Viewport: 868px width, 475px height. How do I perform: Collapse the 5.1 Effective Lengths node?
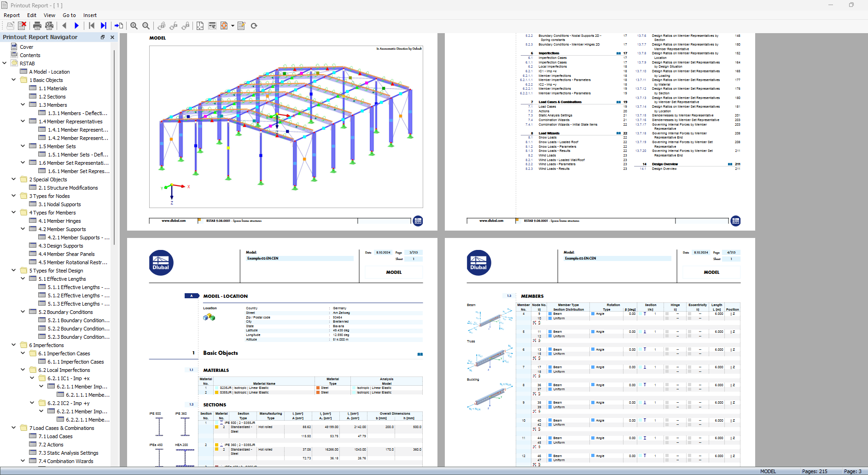[x=23, y=278]
